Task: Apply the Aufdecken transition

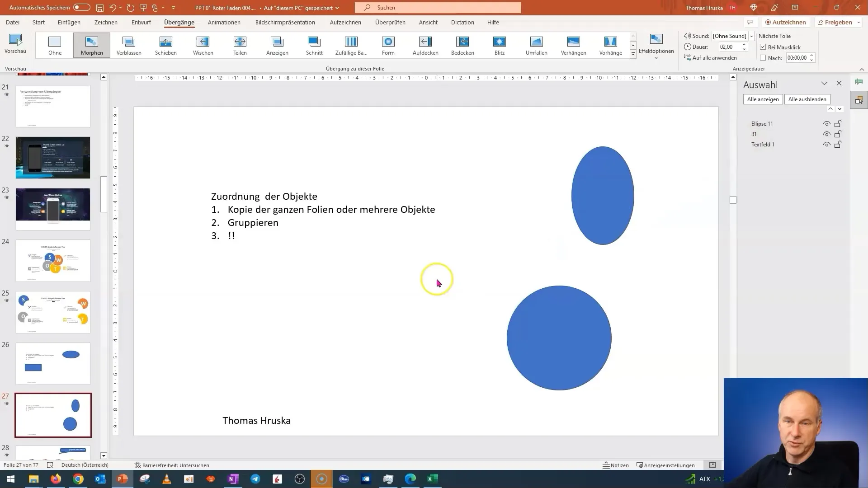Action: click(x=425, y=45)
